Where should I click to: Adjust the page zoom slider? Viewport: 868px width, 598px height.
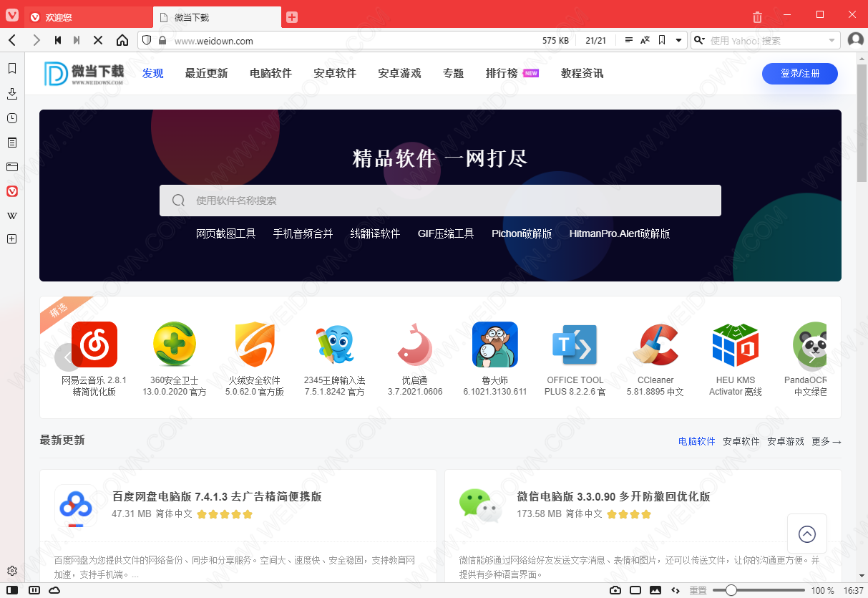click(x=759, y=590)
